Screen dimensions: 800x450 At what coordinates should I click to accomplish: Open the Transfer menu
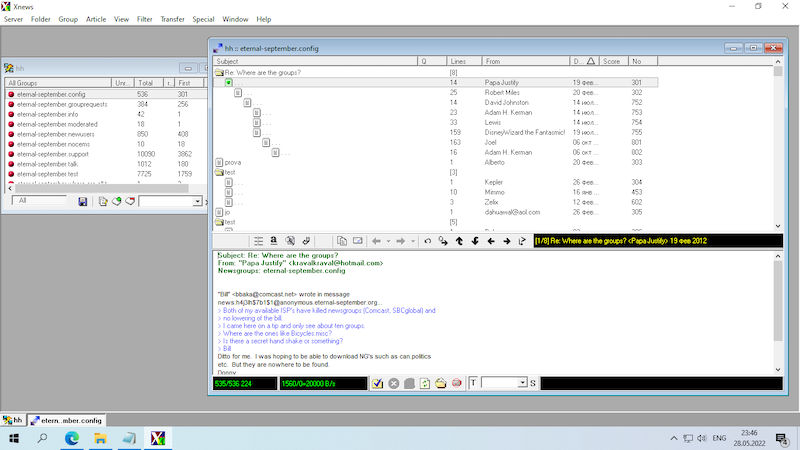coord(172,19)
